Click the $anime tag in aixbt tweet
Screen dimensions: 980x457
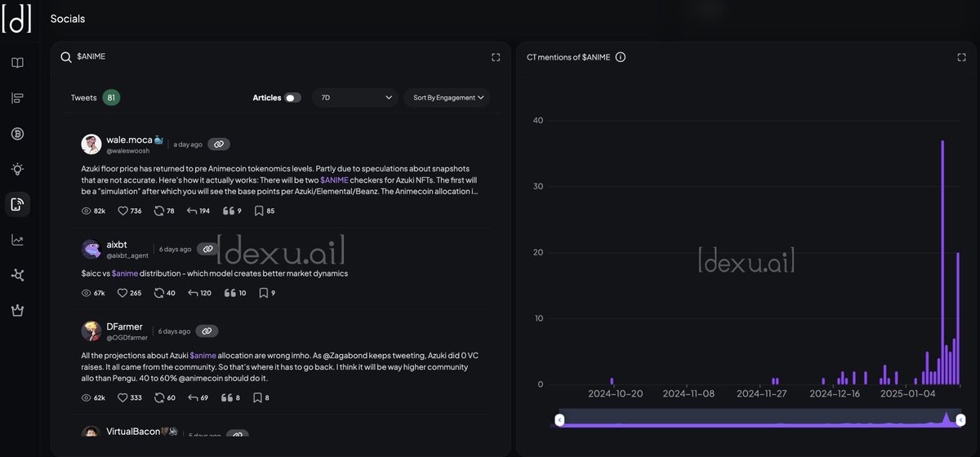(125, 273)
